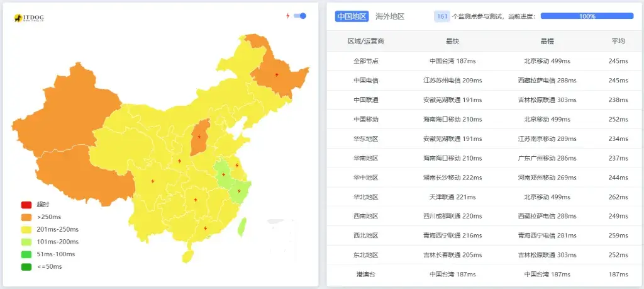Select Hainan island on the map
The height and width of the screenshot is (289, 644).
pos(187,256)
